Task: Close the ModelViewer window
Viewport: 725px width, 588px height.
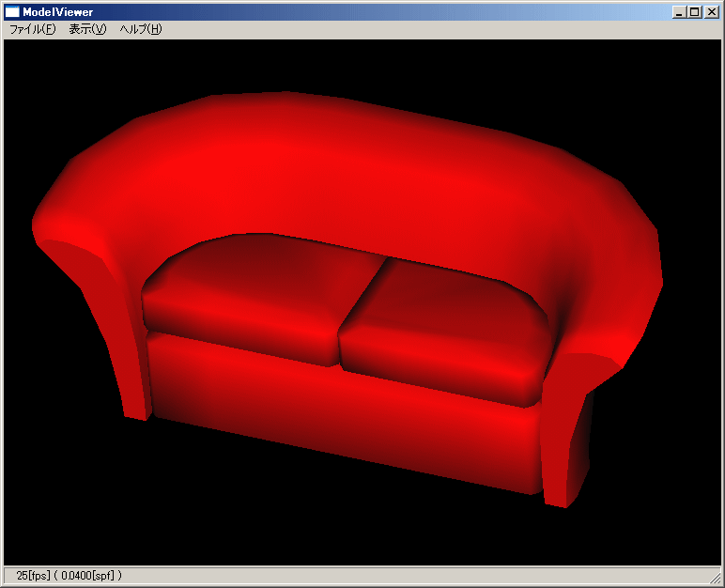Action: 711,12
